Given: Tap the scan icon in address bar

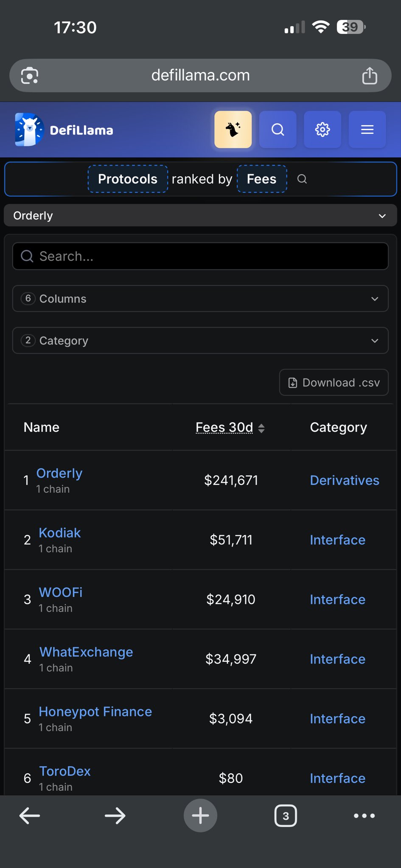Looking at the screenshot, I should tap(30, 76).
